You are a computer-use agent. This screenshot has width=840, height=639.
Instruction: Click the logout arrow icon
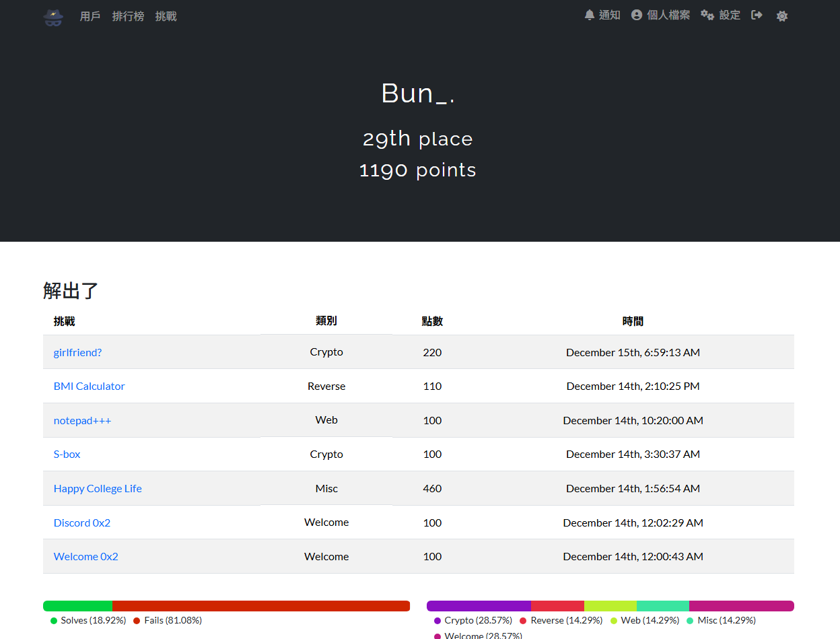click(x=757, y=15)
